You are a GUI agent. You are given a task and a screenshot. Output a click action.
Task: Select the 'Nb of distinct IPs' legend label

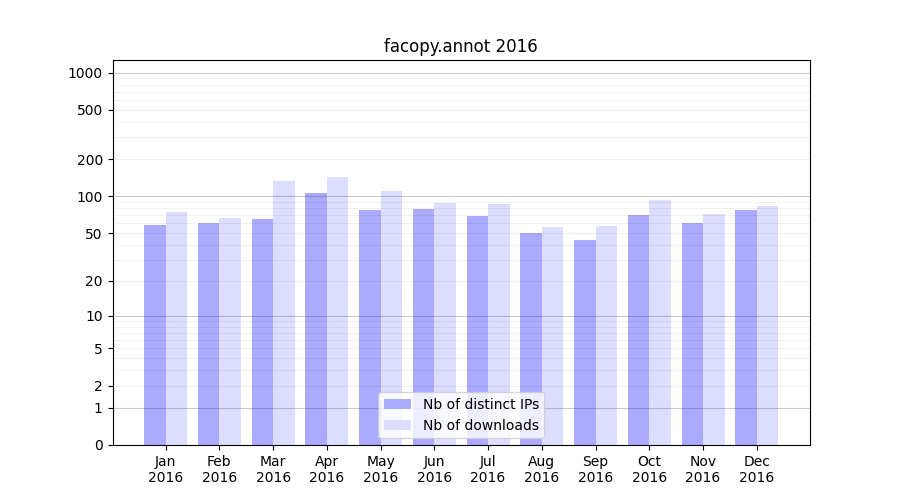click(x=480, y=404)
